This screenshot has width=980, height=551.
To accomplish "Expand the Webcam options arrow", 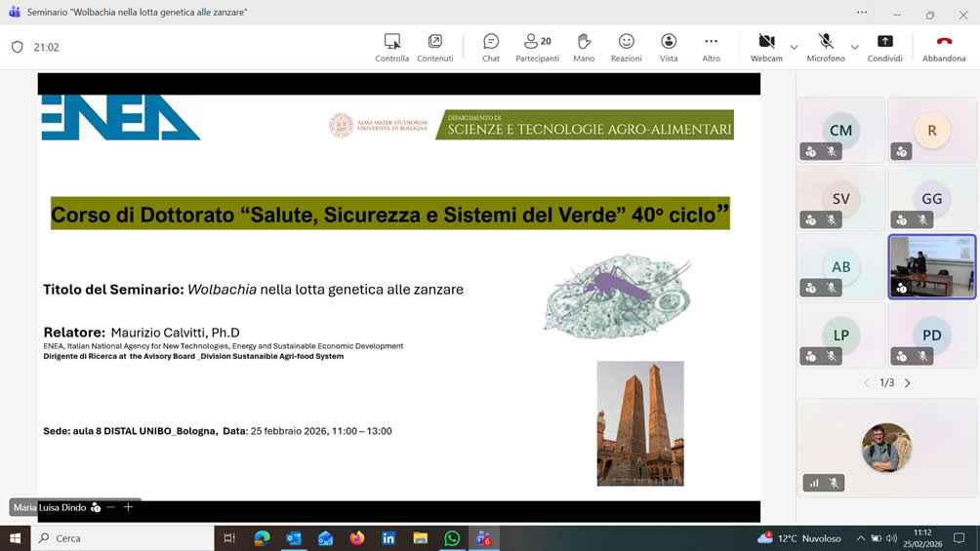I will click(x=794, y=47).
